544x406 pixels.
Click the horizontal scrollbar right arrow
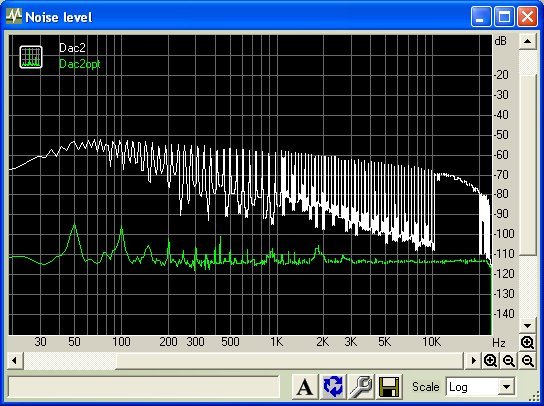click(473, 361)
